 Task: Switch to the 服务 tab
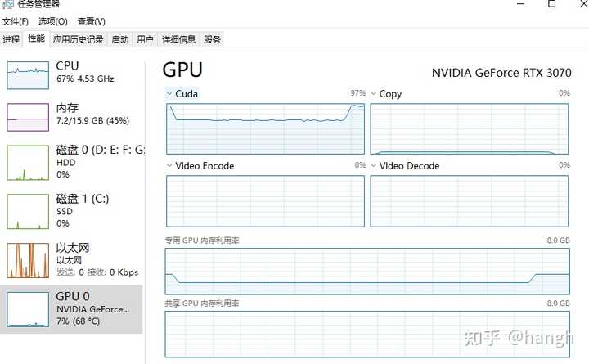pos(213,39)
